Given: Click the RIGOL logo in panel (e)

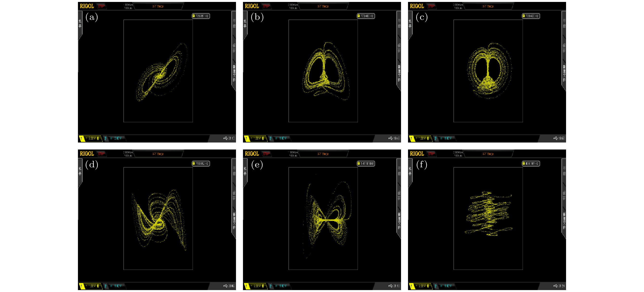Looking at the screenshot, I should (252, 154).
